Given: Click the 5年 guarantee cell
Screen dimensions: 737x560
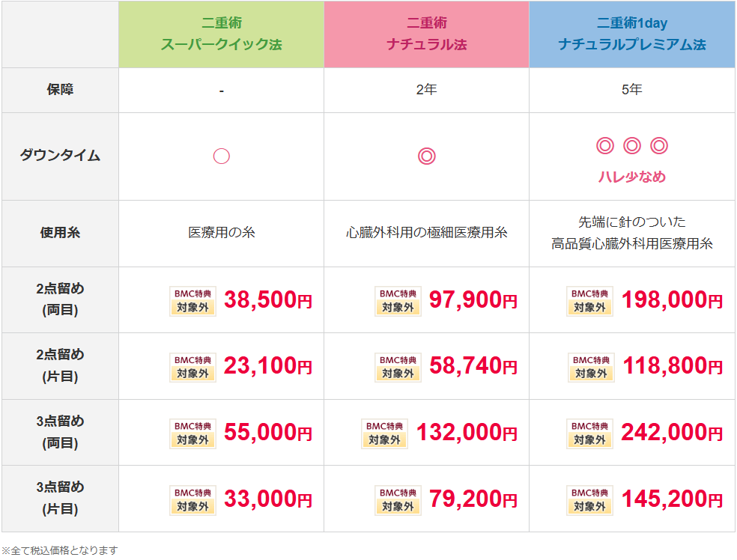Looking at the screenshot, I should pyautogui.click(x=631, y=90).
